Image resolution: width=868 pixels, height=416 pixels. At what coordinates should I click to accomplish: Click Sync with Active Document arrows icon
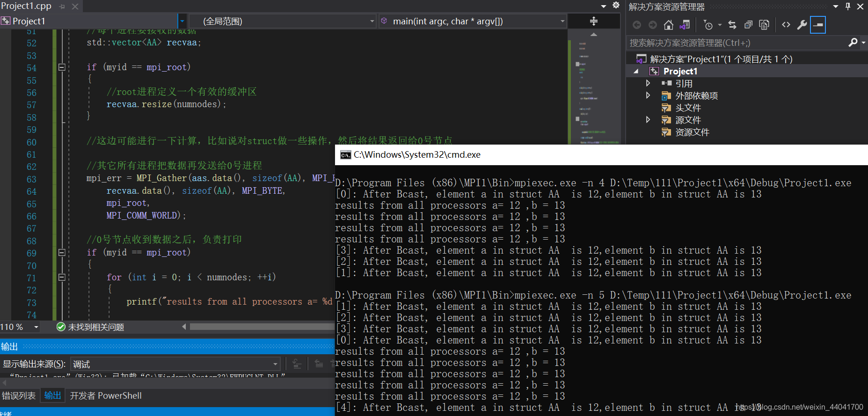(732, 25)
